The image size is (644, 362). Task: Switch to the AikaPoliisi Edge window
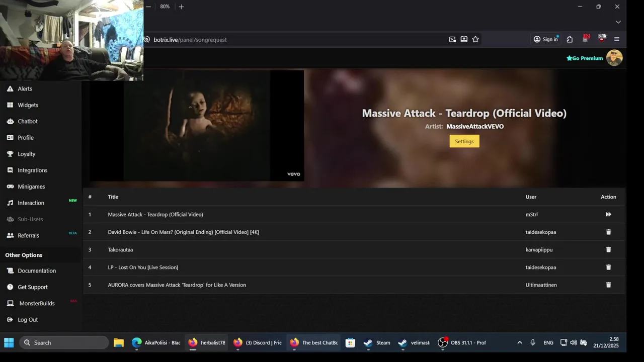click(156, 343)
